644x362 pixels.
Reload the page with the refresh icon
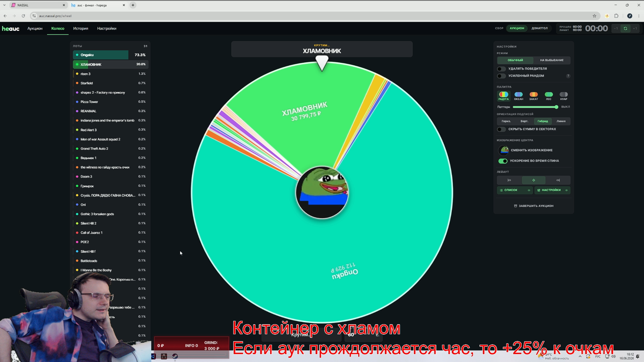[x=23, y=16]
